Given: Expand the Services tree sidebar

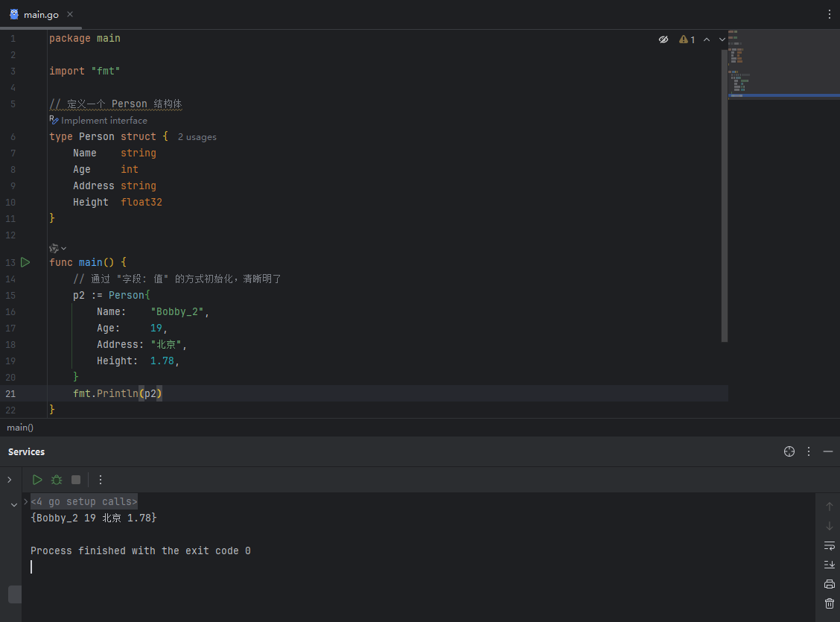Looking at the screenshot, I should coord(10,480).
